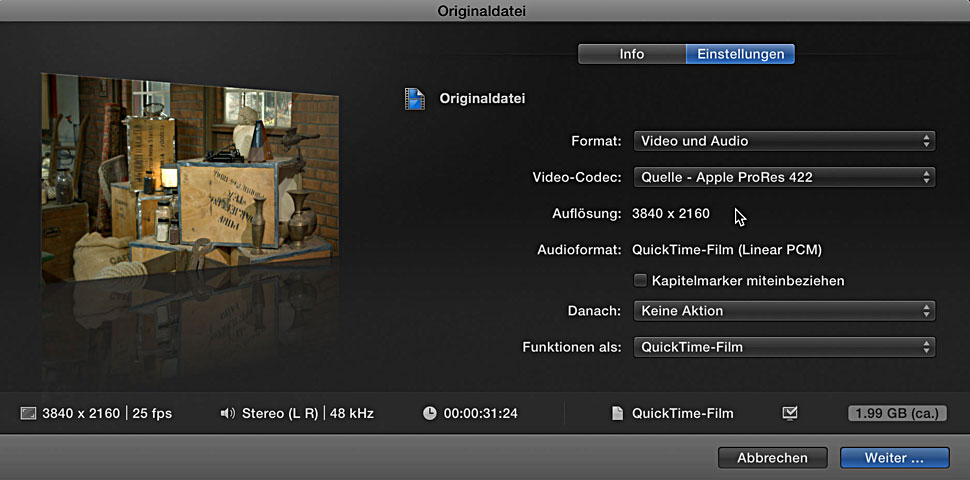The width and height of the screenshot is (970, 480).
Task: Click the document icon beside QuickTime-Film
Action: (x=617, y=413)
